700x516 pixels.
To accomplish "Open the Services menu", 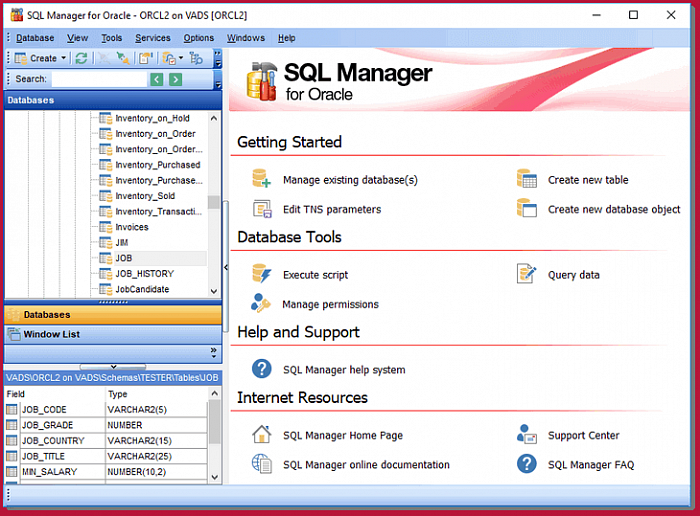I will click(x=153, y=38).
